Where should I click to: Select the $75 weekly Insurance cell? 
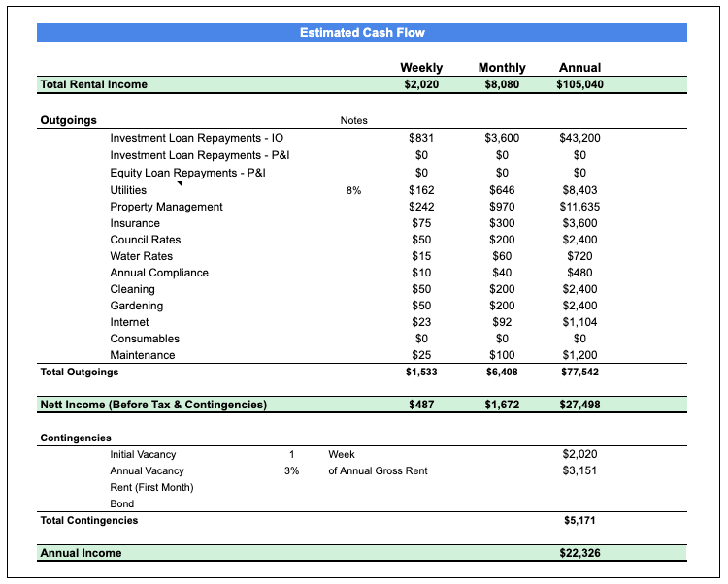421,223
